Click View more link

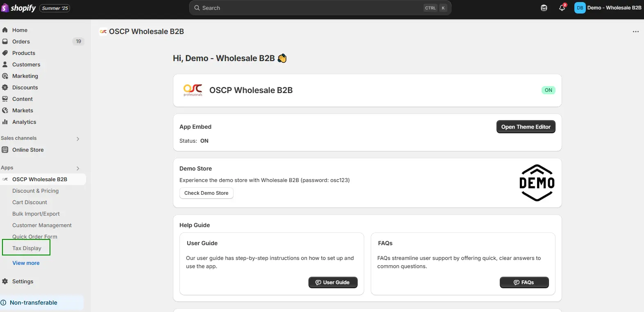tap(26, 263)
